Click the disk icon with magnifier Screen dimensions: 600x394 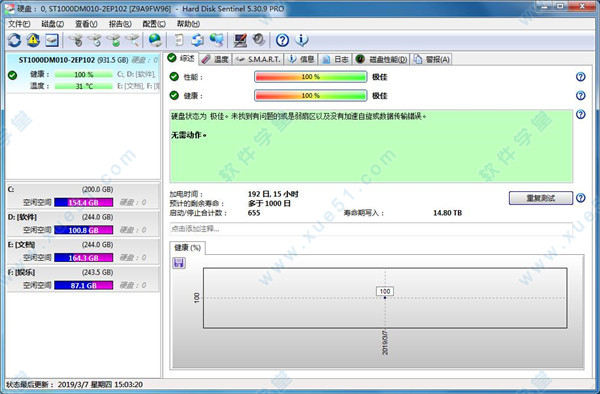[x=132, y=40]
